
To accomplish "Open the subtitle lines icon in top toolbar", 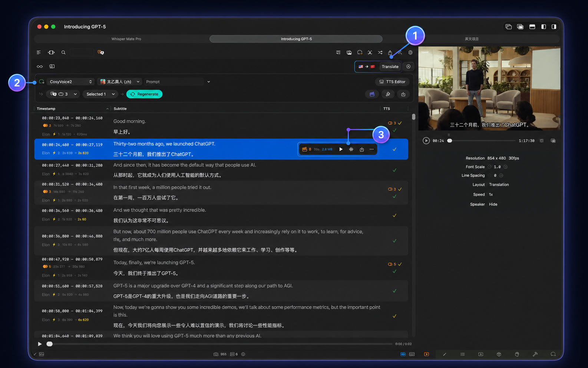I will [x=338, y=53].
